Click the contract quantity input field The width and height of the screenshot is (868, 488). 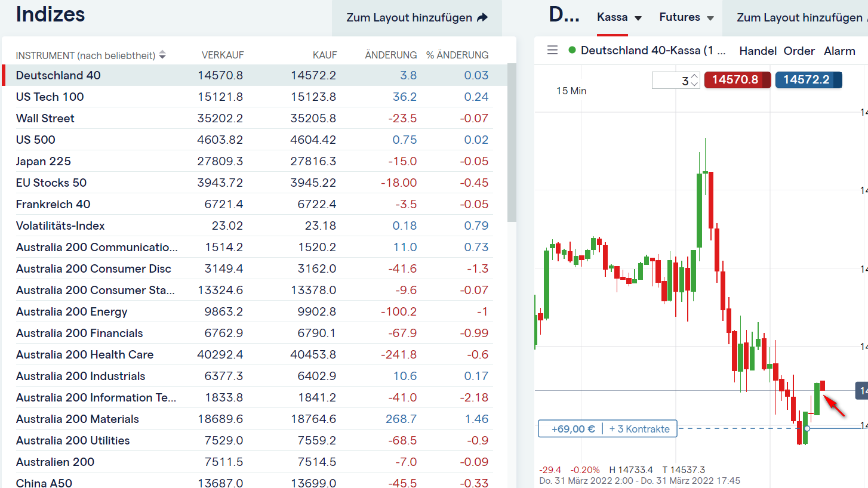671,81
